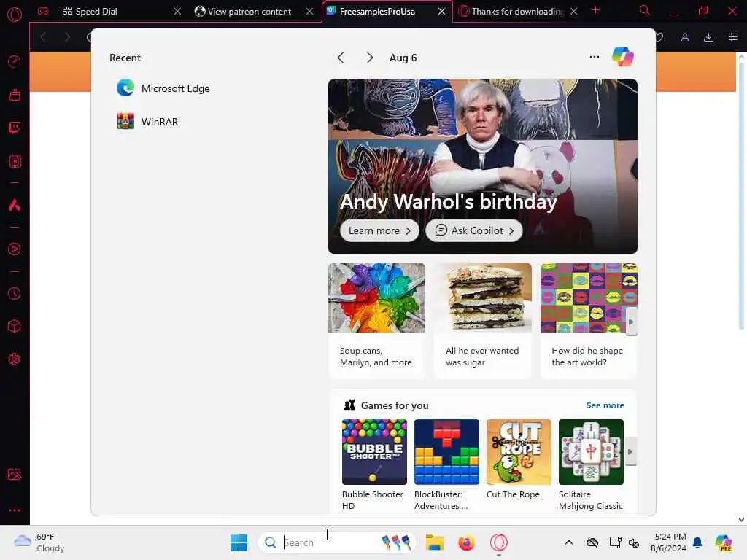Screen dimensions: 747x560
Task: Open Opera tab search magnifier icon
Action: [645, 10]
